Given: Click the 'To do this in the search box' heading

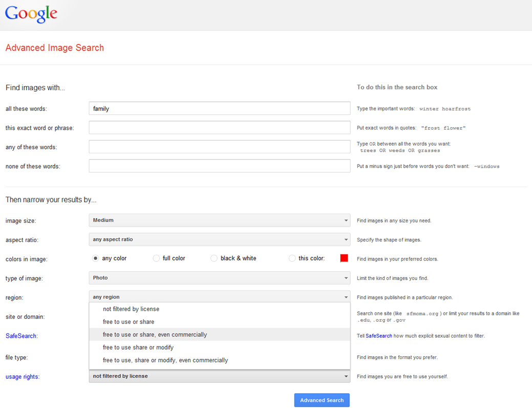Looking at the screenshot, I should point(397,87).
